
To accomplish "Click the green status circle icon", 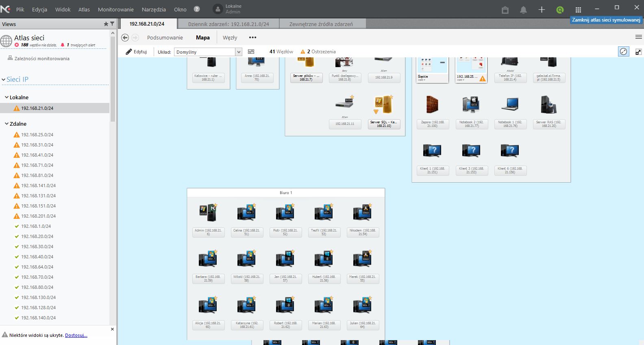I will point(560,10).
